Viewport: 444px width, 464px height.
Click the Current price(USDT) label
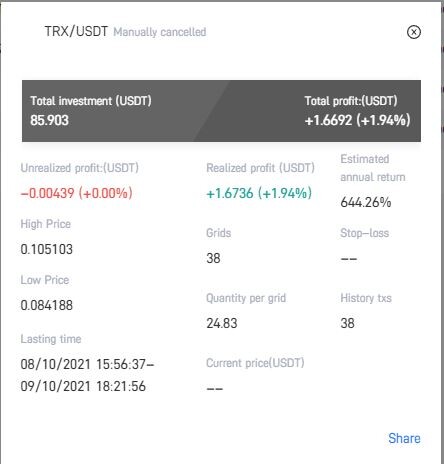(x=255, y=363)
